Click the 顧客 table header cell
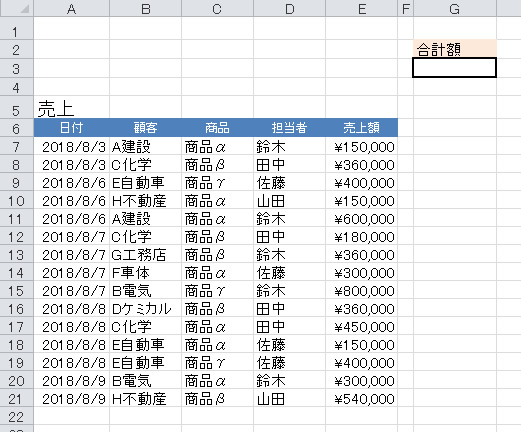The height and width of the screenshot is (432, 521). [x=145, y=128]
